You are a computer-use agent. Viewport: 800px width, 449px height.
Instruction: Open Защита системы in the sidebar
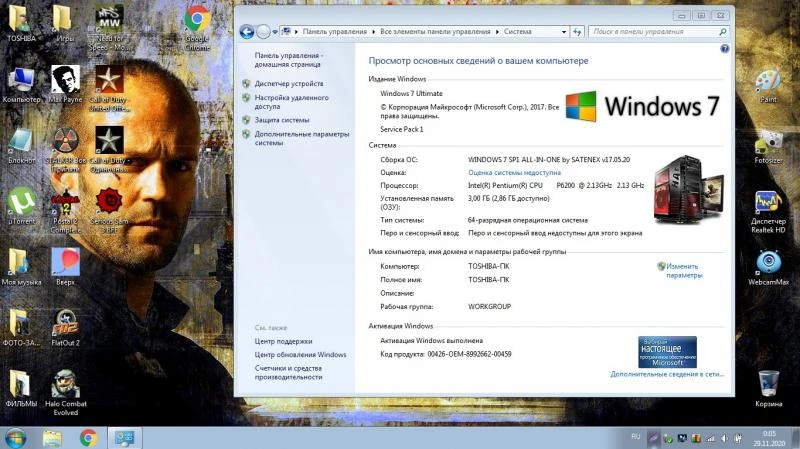coord(282,120)
